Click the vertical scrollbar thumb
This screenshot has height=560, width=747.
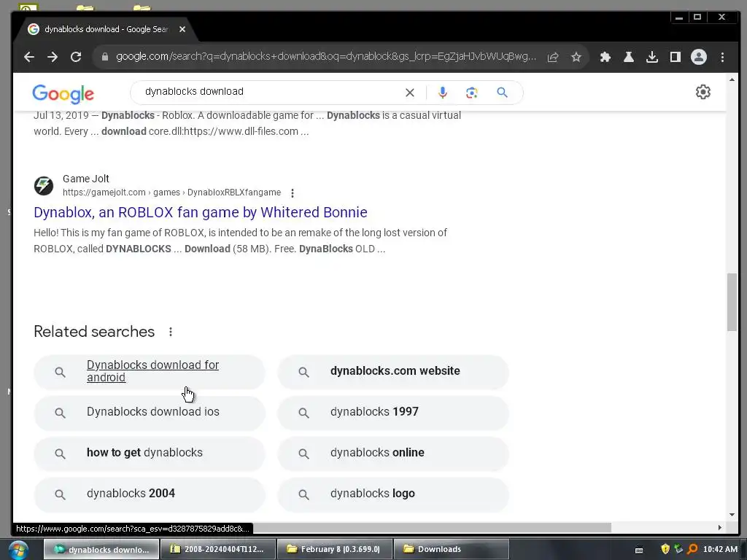[732, 302]
